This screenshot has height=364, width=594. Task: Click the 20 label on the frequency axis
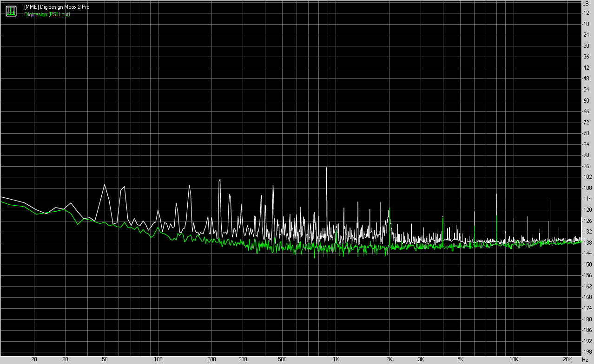[34, 360]
